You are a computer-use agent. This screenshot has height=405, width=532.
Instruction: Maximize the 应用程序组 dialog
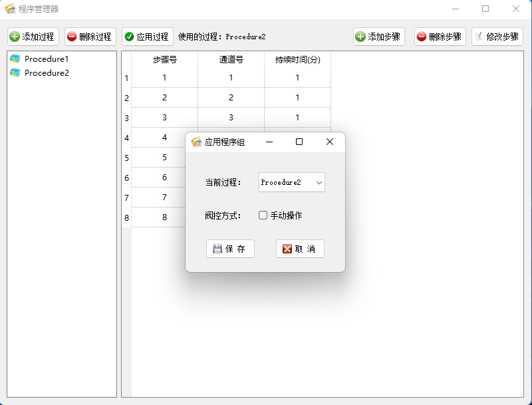(x=299, y=142)
